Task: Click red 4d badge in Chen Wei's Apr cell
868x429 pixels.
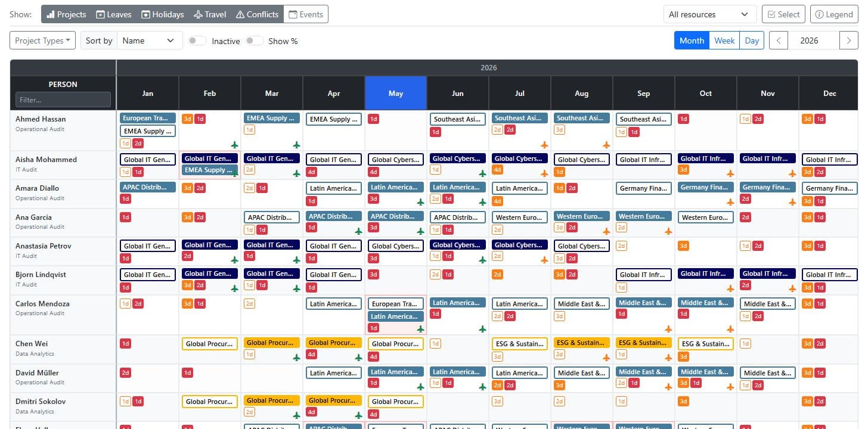Action: pyautogui.click(x=311, y=355)
